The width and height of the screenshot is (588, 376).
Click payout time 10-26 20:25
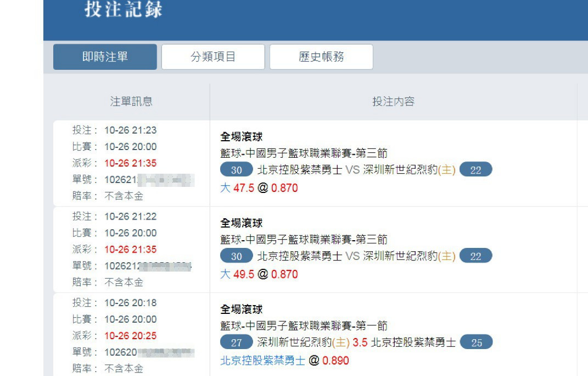(131, 336)
